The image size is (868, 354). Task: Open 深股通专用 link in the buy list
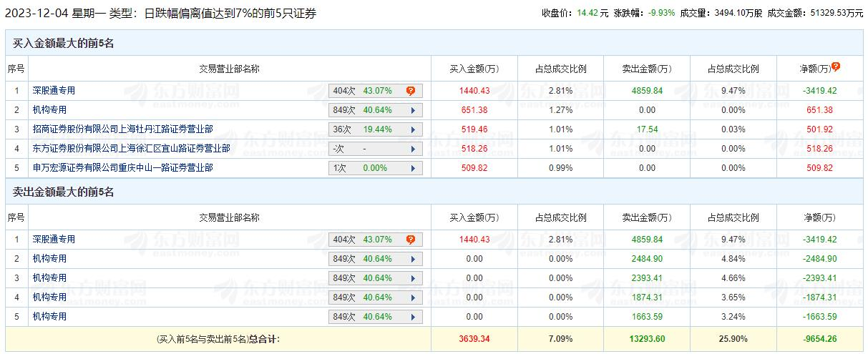pyautogui.click(x=54, y=91)
